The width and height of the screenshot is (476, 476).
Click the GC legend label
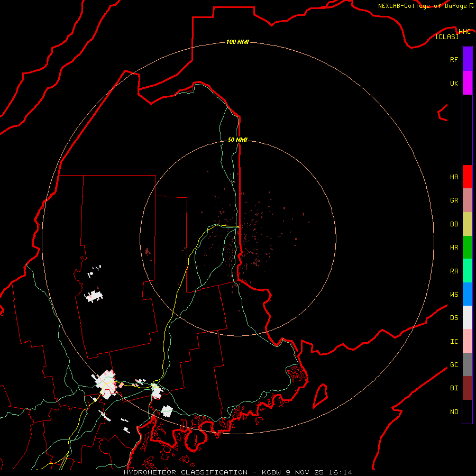pyautogui.click(x=454, y=365)
